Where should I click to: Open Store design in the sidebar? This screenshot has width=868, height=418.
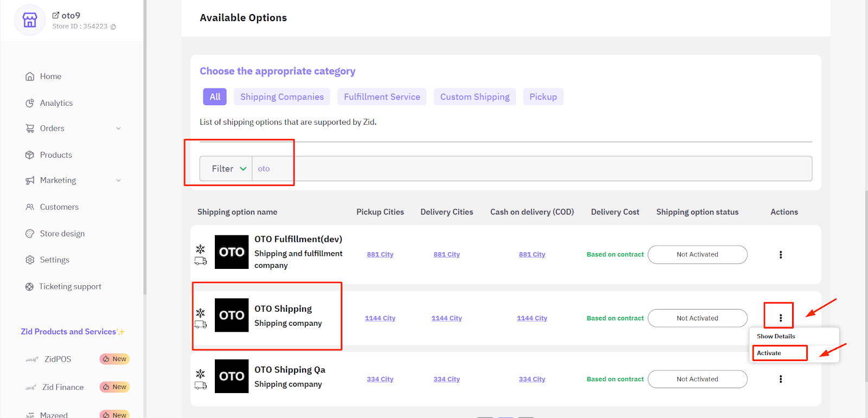(62, 234)
